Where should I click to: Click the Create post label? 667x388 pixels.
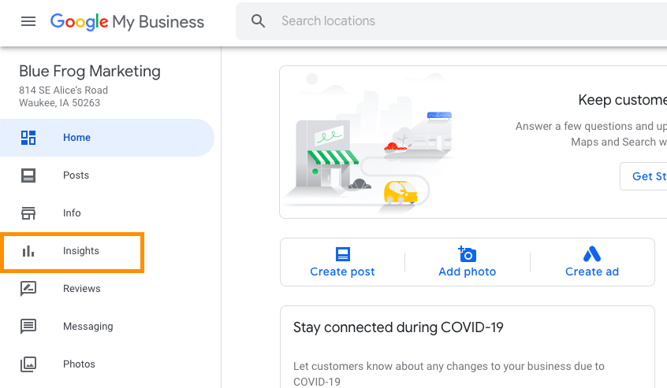[342, 272]
